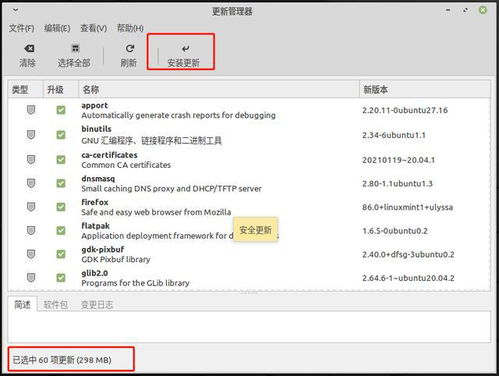Open the window menu arrow in title bar

pyautogui.click(x=15, y=10)
